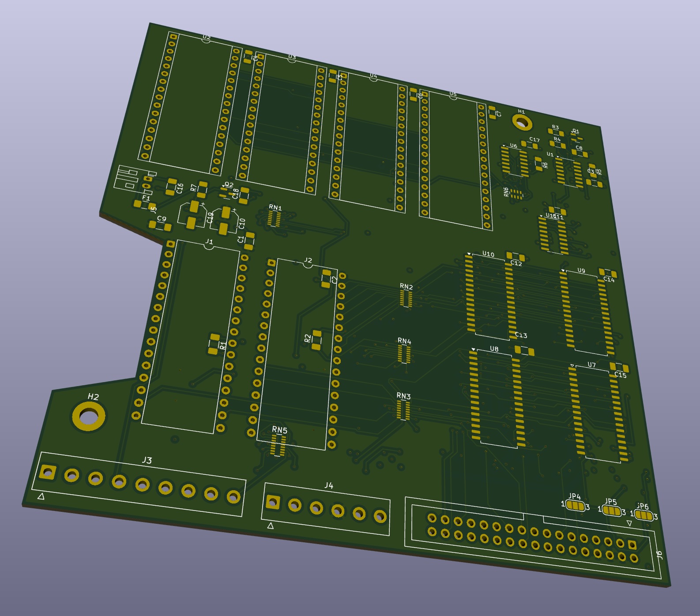Click the square pin 1 pad of J4
This screenshot has height=616, width=700.
click(x=272, y=502)
